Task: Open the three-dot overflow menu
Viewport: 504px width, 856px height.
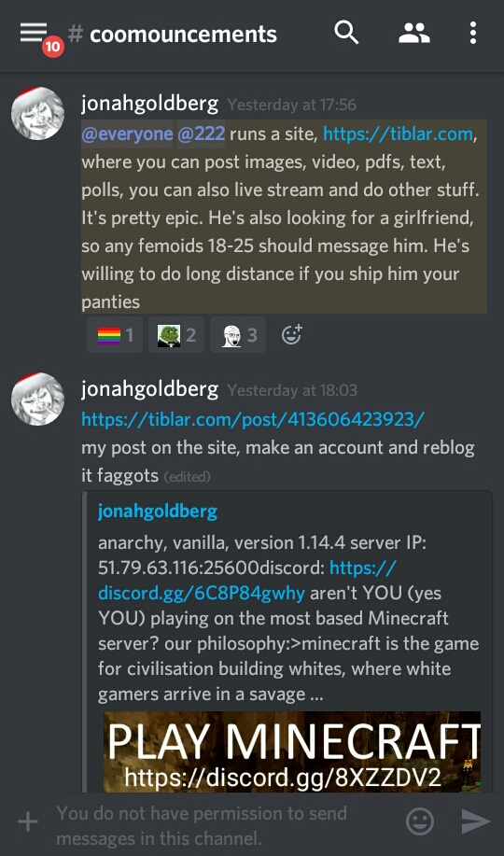Action: 473,33
